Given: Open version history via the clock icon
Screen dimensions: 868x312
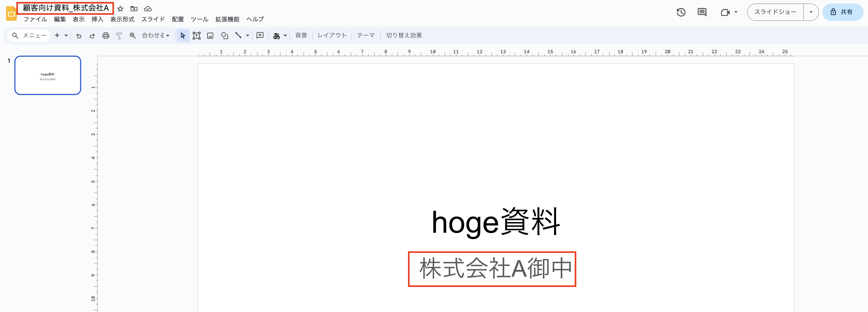Looking at the screenshot, I should tap(681, 12).
